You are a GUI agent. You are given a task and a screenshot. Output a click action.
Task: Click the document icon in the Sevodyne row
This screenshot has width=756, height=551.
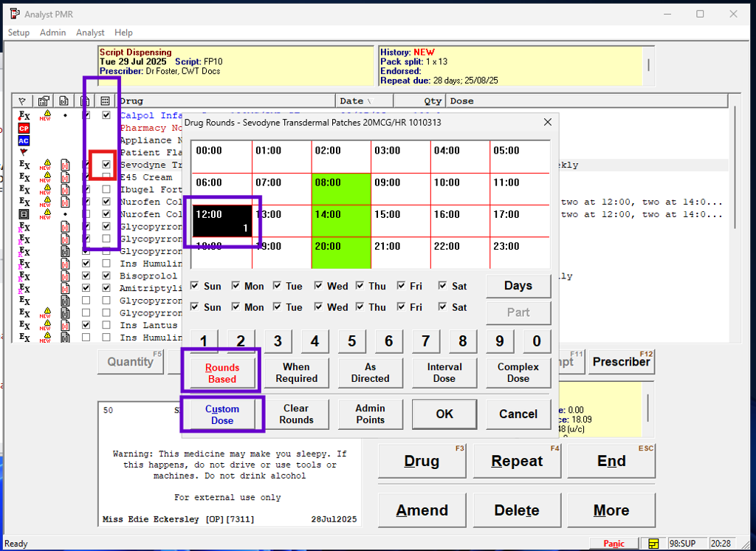[65, 165]
